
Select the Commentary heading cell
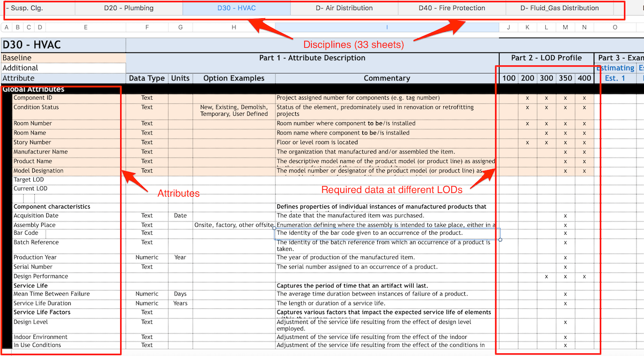click(x=387, y=78)
